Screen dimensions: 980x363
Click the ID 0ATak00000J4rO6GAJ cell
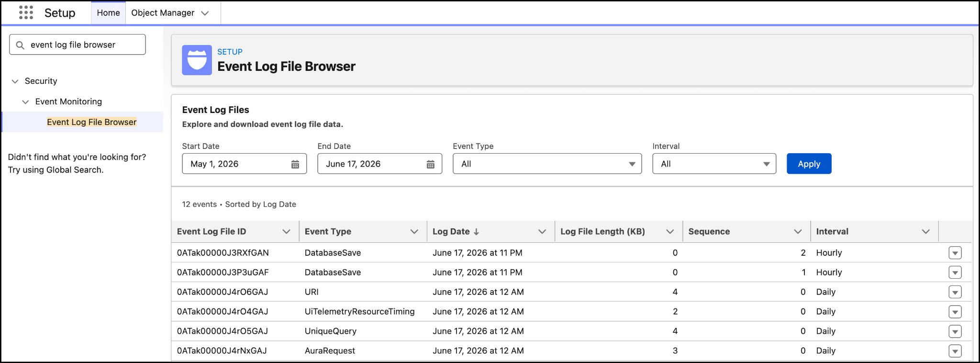223,292
